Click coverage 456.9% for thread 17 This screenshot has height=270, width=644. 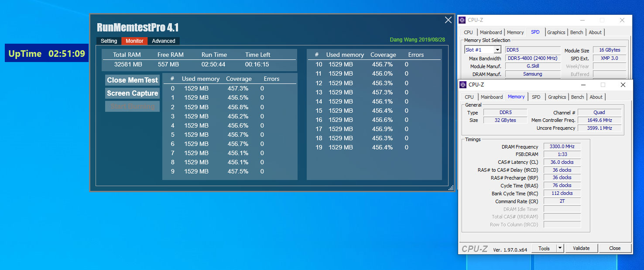pyautogui.click(x=382, y=129)
